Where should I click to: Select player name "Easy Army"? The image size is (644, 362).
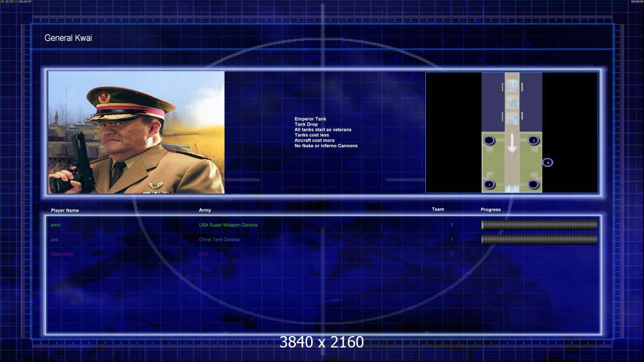(x=62, y=254)
